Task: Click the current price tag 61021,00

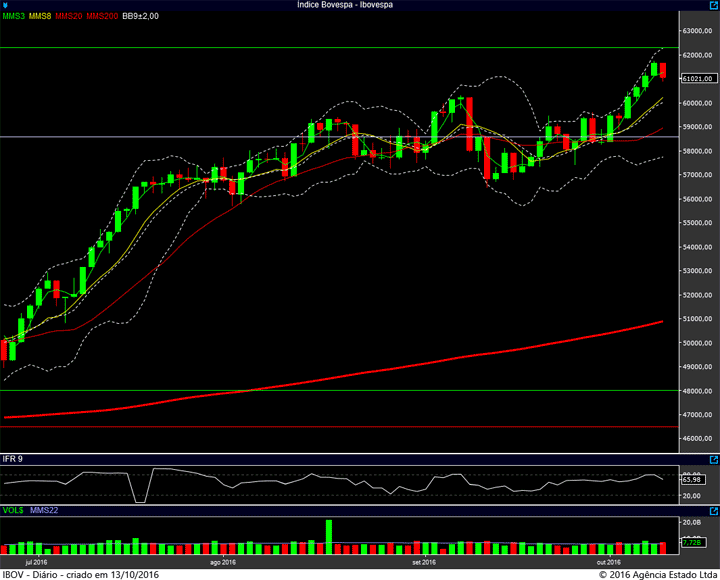Action: (698, 79)
